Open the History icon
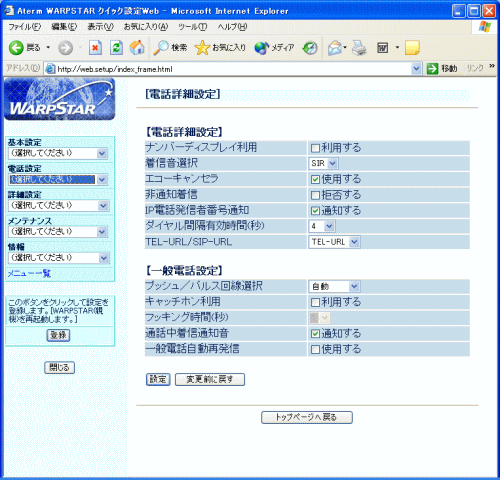Screen dimensions: 500x480 click(310, 48)
